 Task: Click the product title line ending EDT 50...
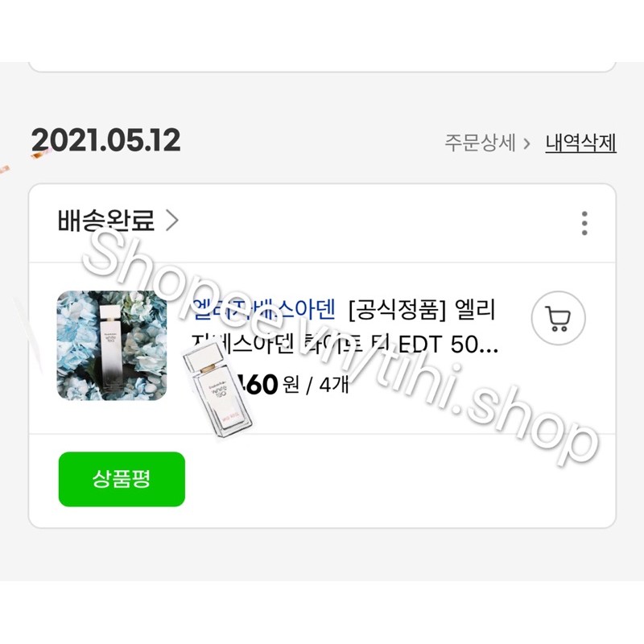(345, 345)
